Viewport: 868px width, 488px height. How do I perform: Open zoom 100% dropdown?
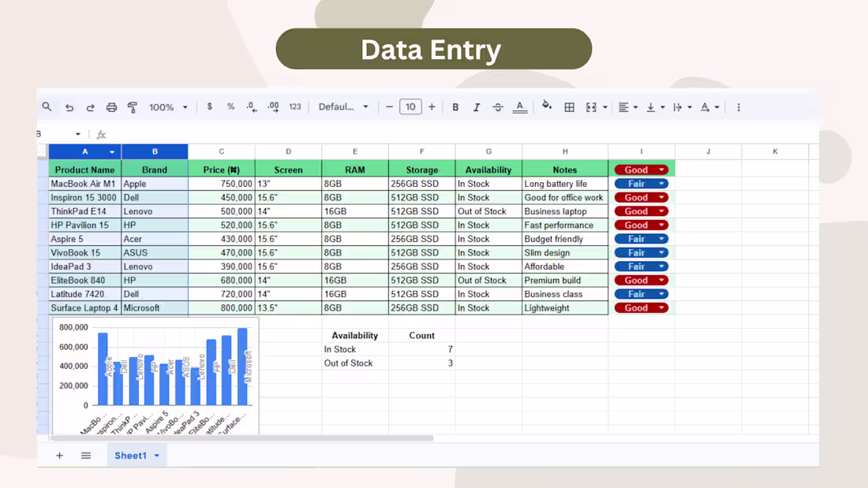pos(168,107)
